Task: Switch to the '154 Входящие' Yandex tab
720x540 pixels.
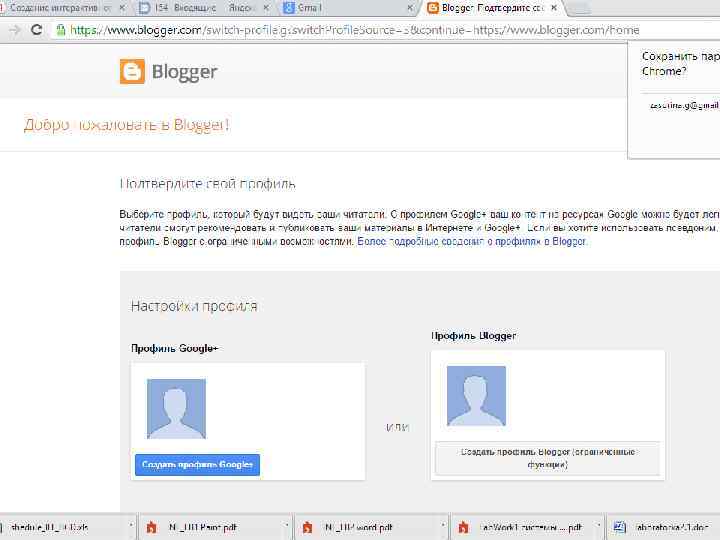Action: coord(202,7)
